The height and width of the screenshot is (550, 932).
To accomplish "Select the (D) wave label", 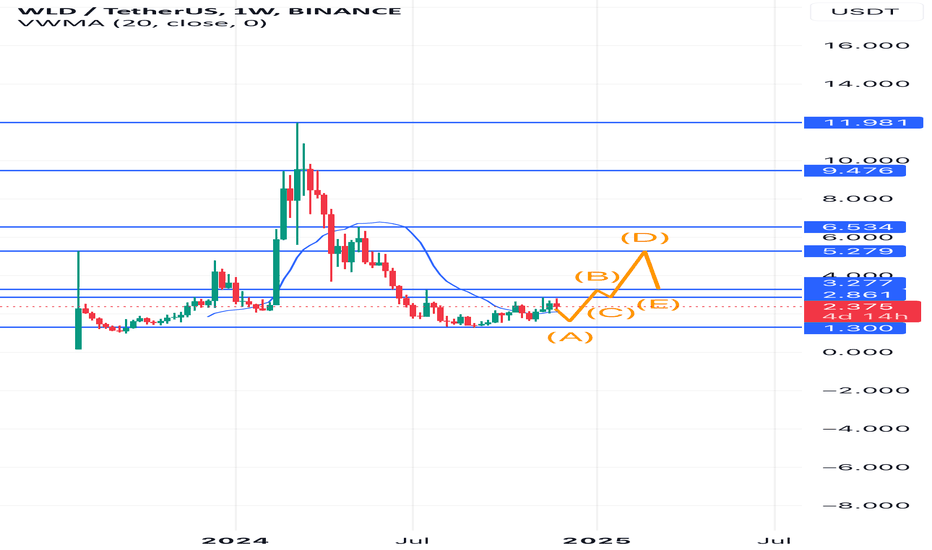I will point(645,238).
